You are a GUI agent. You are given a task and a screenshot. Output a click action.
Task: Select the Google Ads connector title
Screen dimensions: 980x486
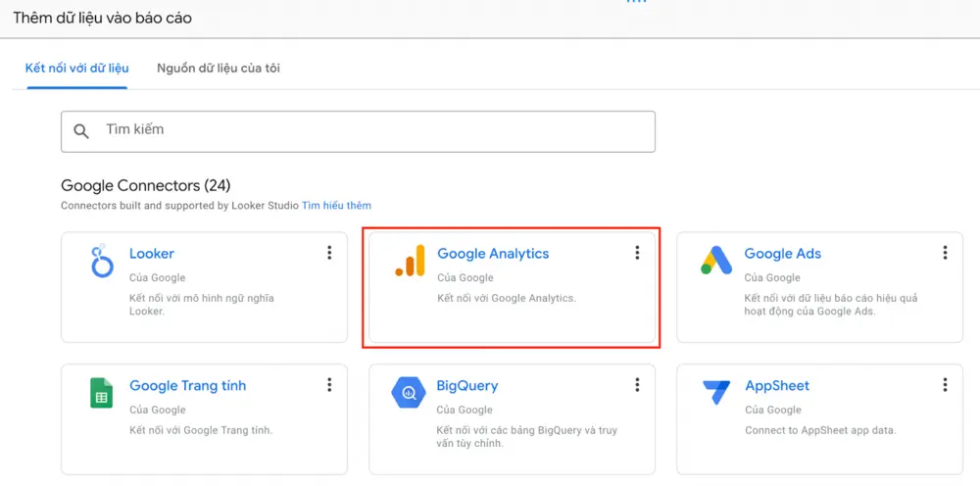point(782,254)
